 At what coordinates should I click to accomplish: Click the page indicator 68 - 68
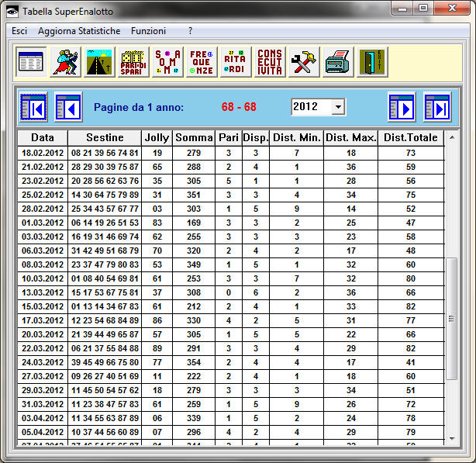[x=239, y=107]
